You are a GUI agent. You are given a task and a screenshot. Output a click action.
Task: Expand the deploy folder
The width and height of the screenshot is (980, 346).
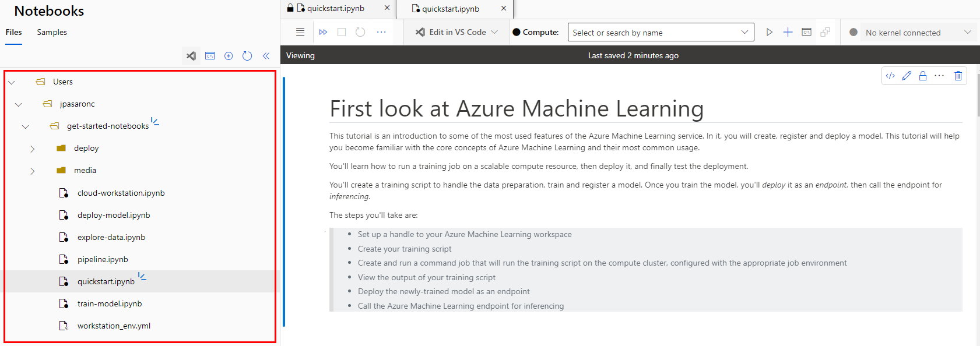[33, 149]
